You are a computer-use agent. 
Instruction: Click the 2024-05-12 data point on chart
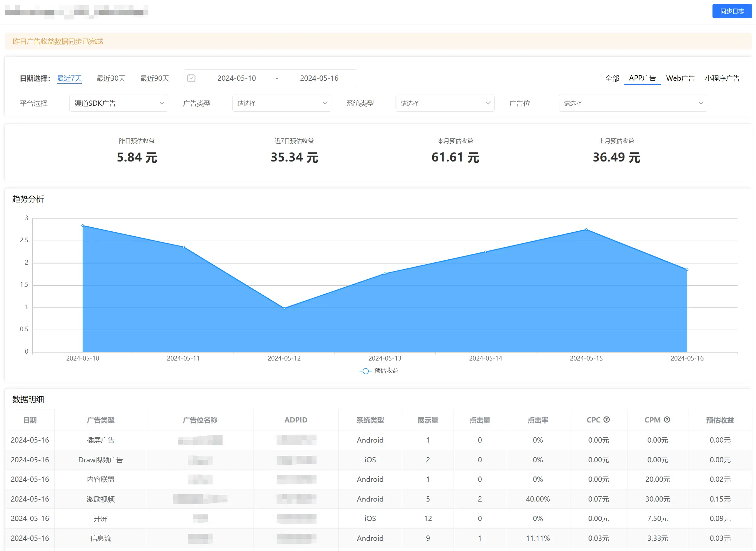coord(284,308)
